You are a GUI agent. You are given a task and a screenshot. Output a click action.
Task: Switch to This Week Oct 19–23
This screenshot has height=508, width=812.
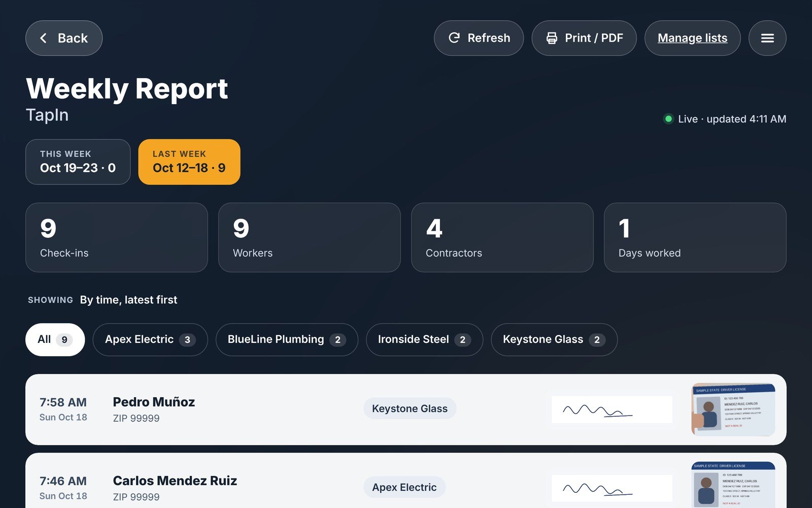[78, 162]
